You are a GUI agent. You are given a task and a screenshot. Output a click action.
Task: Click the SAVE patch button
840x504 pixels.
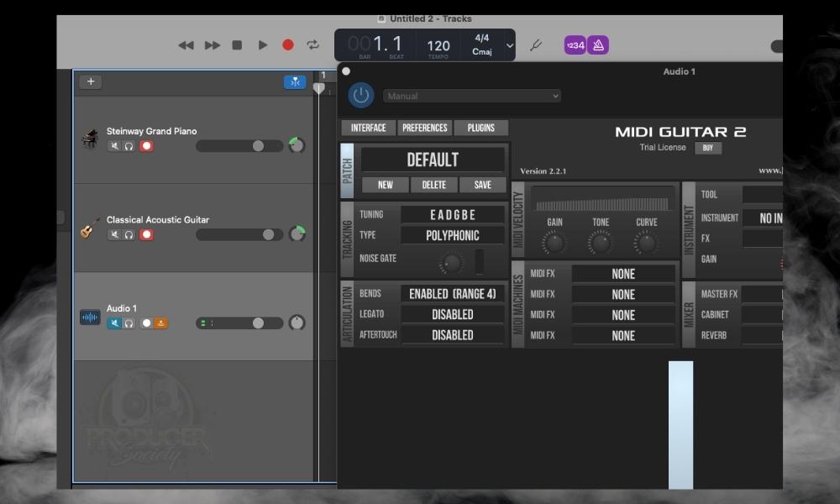[483, 185]
